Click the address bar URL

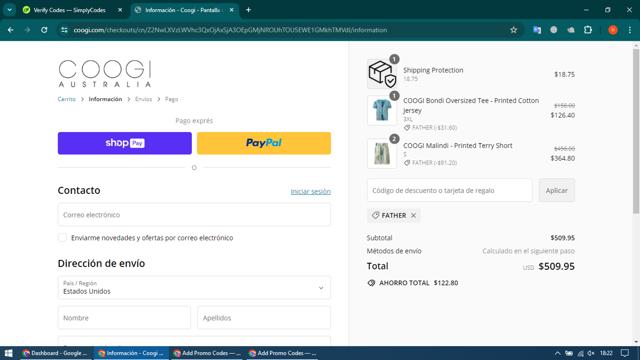231,30
